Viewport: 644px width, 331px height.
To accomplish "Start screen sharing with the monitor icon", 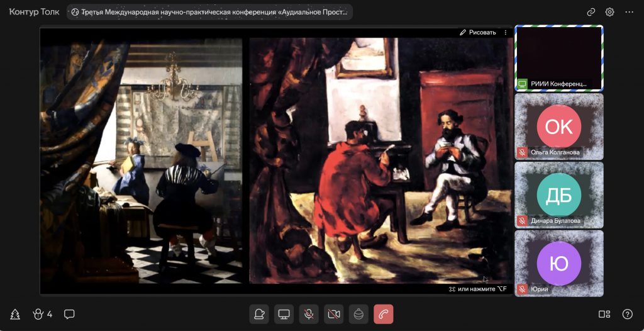I will 284,313.
